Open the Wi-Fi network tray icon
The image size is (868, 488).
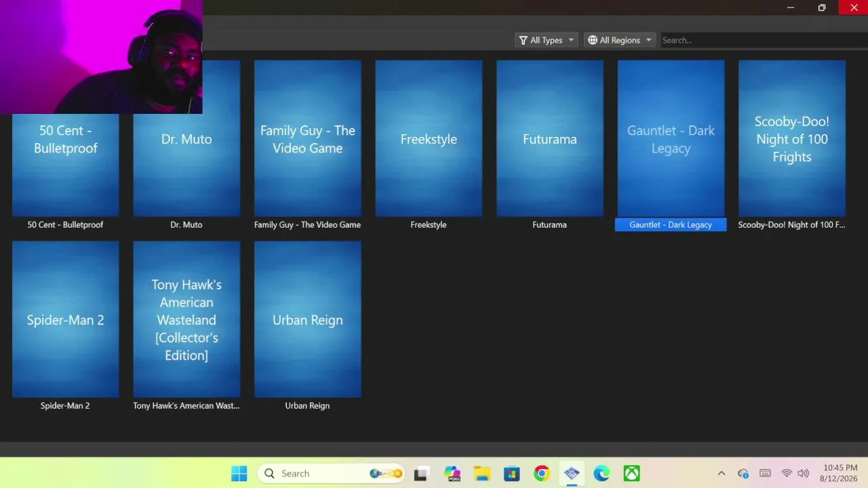click(x=787, y=473)
